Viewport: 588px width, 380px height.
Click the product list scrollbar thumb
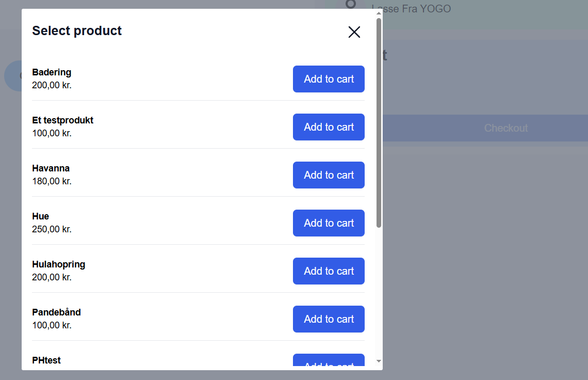point(379,123)
